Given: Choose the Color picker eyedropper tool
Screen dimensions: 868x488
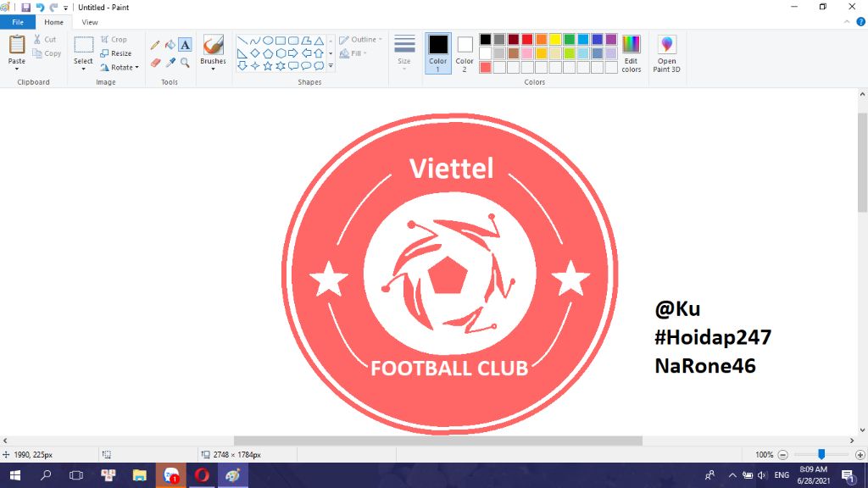Looking at the screenshot, I should 170,63.
